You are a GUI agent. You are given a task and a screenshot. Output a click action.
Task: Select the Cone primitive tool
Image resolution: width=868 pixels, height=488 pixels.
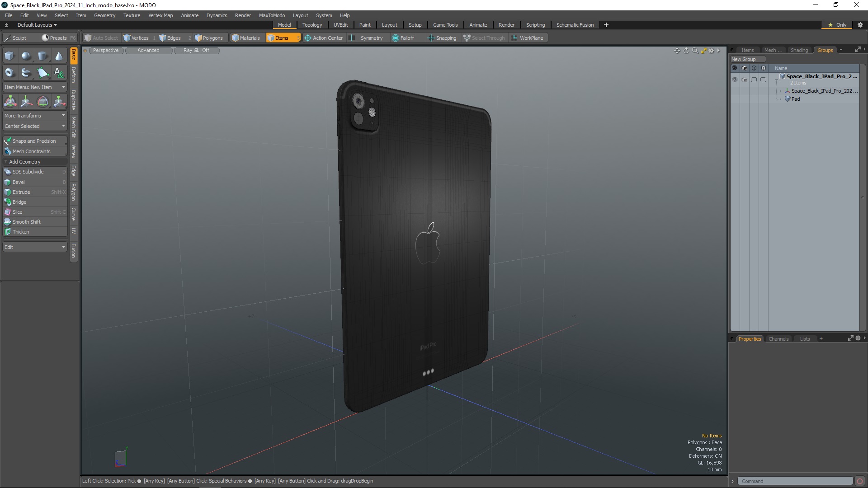59,56
